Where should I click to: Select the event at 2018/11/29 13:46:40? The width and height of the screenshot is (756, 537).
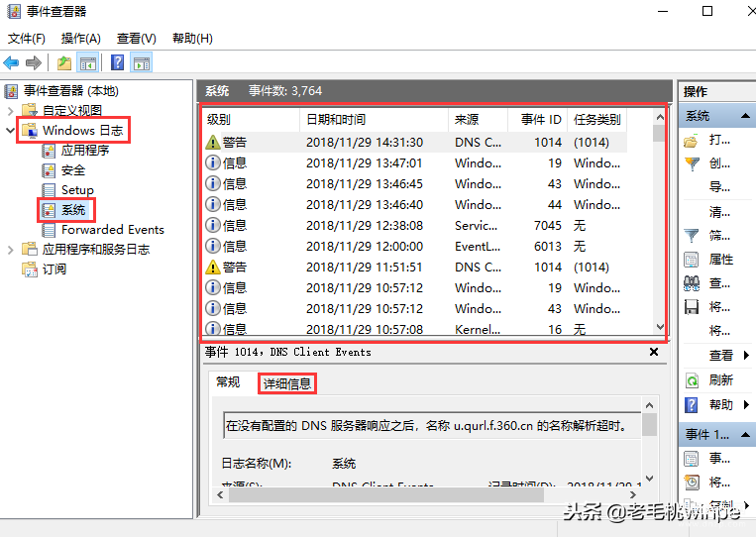tap(415, 204)
